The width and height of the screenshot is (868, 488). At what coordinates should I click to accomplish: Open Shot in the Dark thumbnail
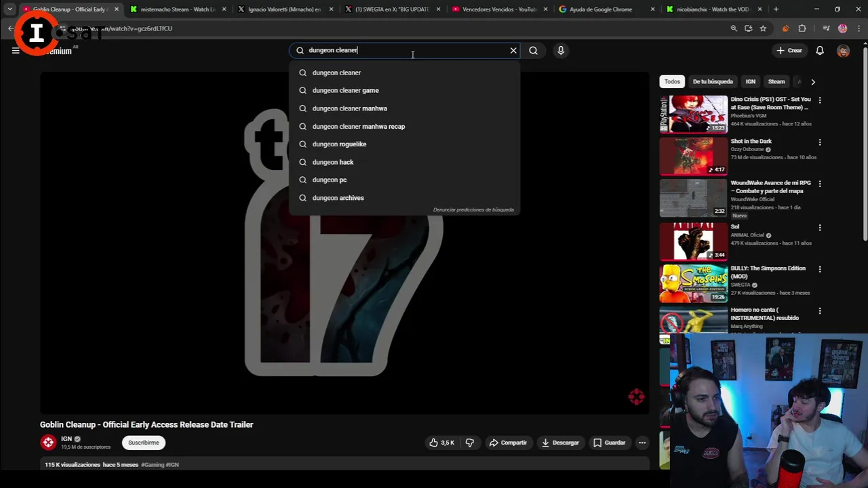(693, 156)
